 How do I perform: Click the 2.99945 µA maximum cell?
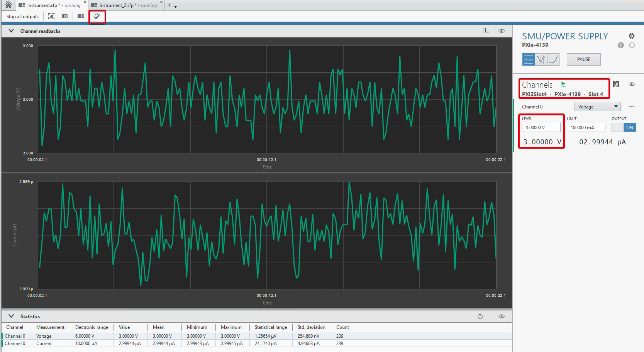[232, 344]
